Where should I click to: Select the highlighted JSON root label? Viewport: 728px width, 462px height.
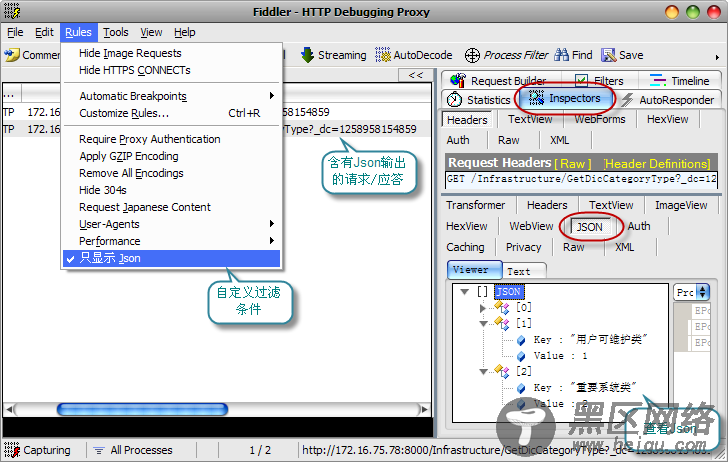pos(509,292)
